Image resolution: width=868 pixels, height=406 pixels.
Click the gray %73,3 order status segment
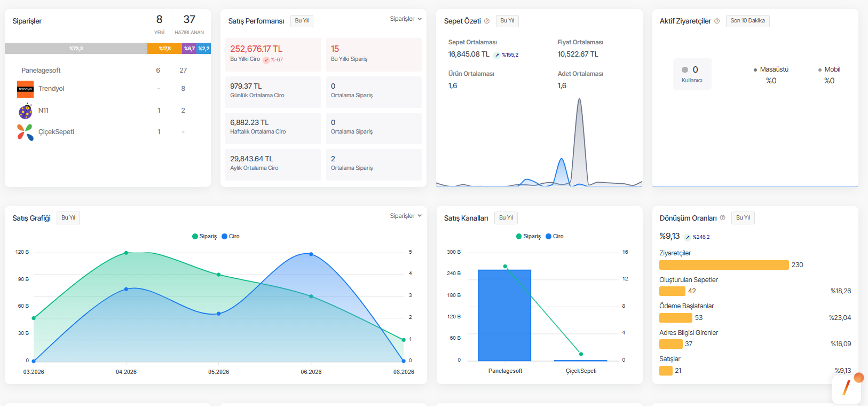[76, 49]
